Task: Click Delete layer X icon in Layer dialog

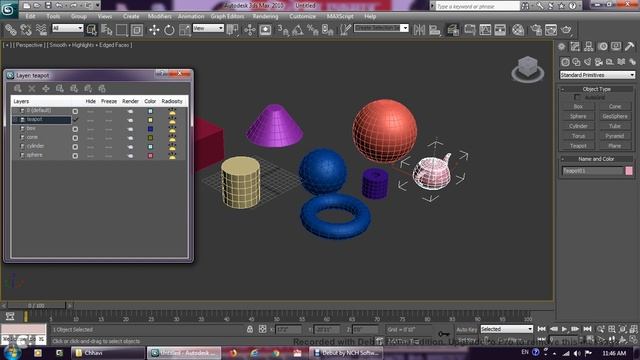Action: point(32,88)
